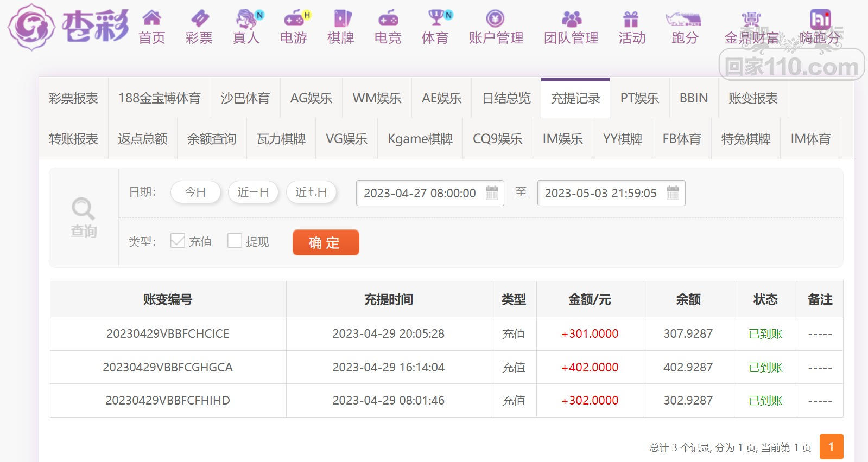The width and height of the screenshot is (868, 462).
Task: Open calendar picker for start date
Action: pos(492,193)
